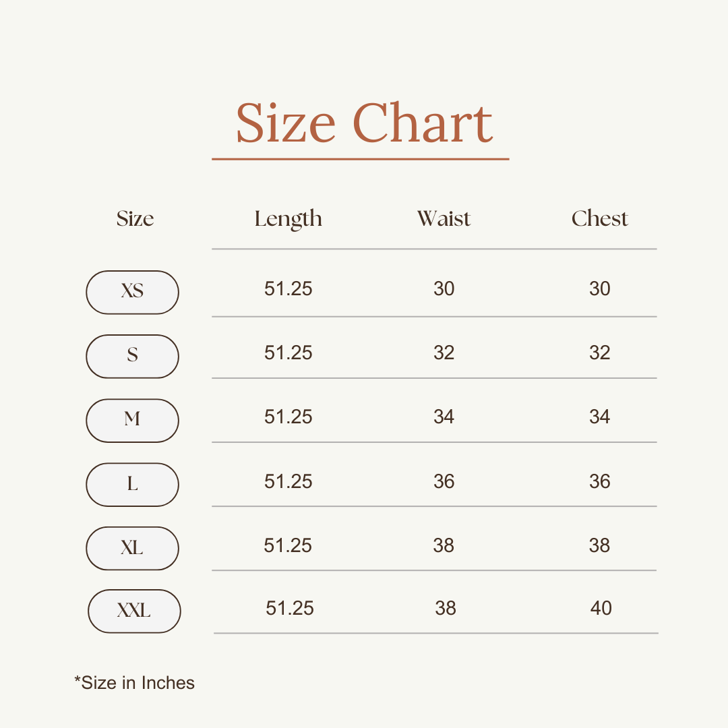This screenshot has height=728, width=728.
Task: Click the XS row length value 51.25
Action: tap(288, 289)
